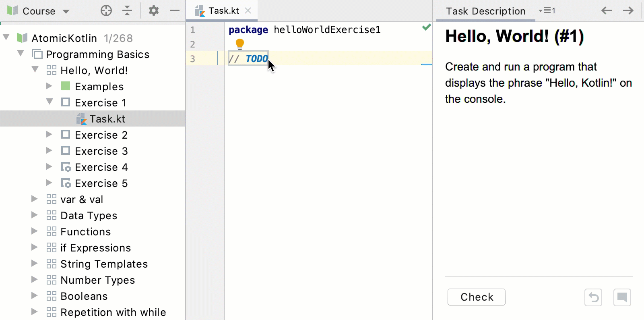Image resolution: width=644 pixels, height=320 pixels.
Task: Click the var & val lesson icon
Action: [52, 199]
